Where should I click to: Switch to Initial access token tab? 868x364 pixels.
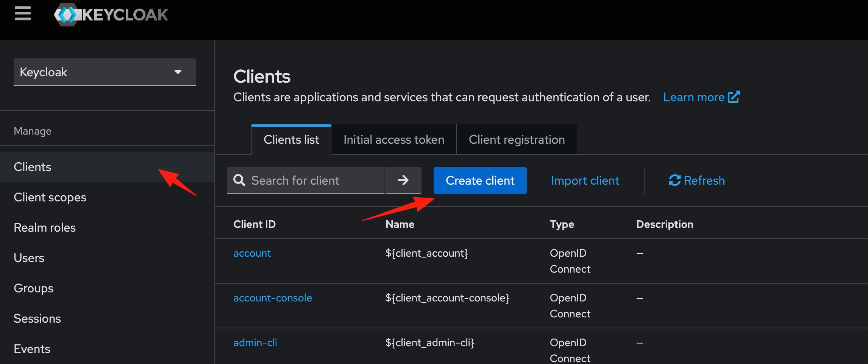(394, 140)
